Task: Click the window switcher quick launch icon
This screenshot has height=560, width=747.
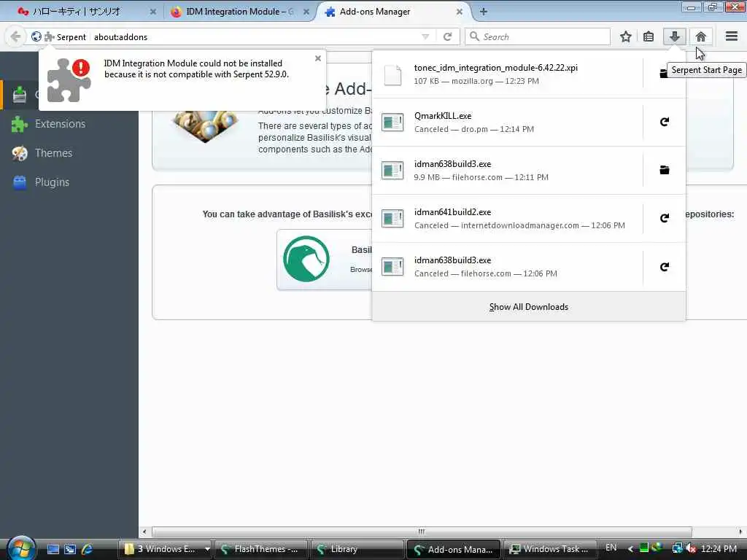Action: click(x=70, y=549)
